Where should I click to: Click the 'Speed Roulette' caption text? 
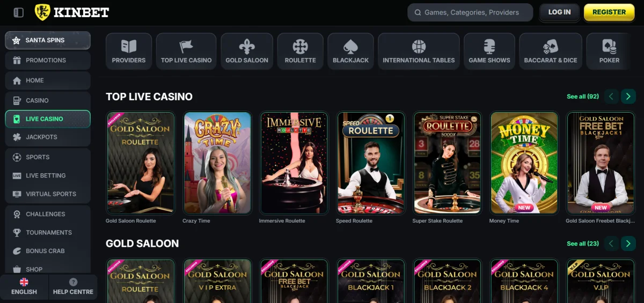(354, 221)
